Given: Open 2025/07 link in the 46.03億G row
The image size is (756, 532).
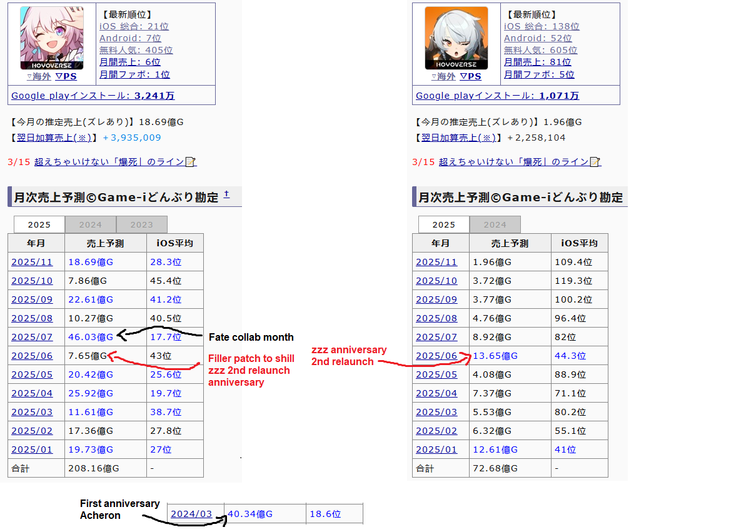Looking at the screenshot, I should coord(32,337).
